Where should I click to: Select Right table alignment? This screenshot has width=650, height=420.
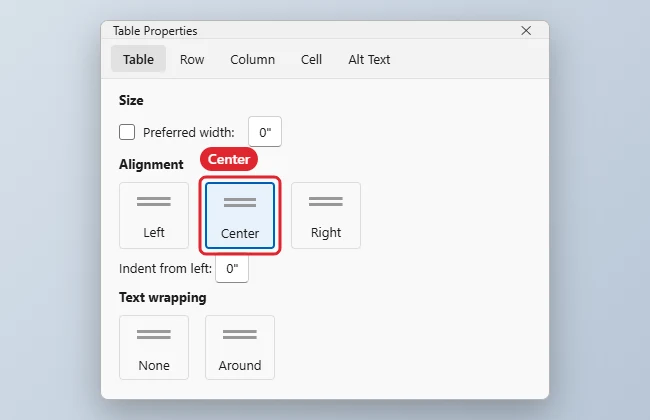pos(326,216)
